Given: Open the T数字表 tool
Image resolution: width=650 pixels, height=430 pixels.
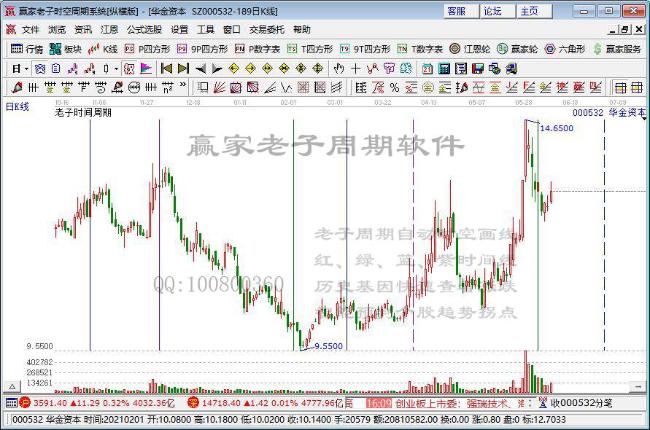Looking at the screenshot, I should coord(420,49).
